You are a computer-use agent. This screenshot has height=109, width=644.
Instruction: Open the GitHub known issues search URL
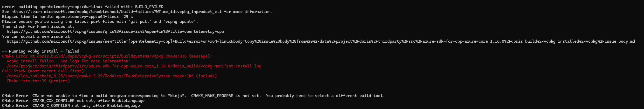115,31
